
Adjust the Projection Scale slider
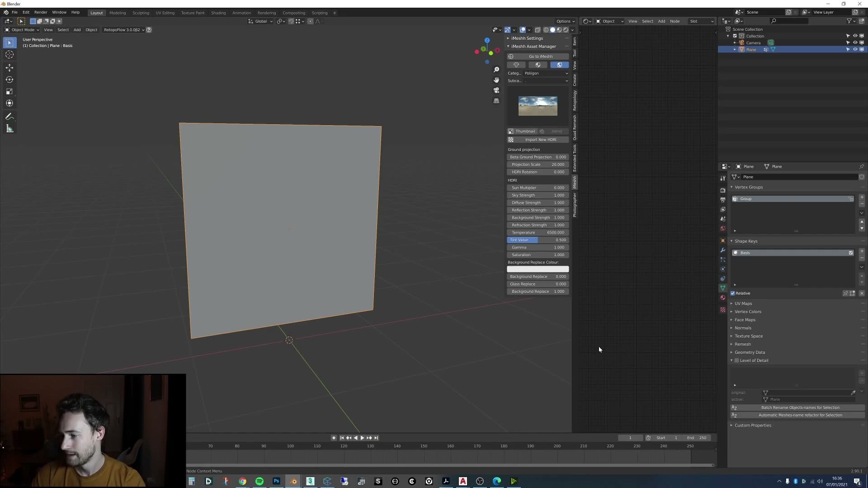tap(538, 164)
